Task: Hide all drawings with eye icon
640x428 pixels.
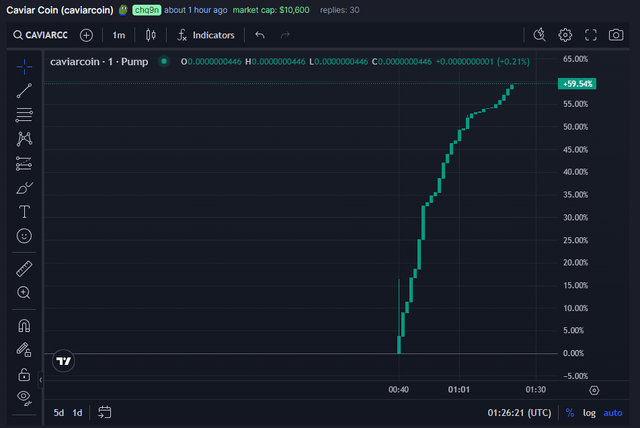Action: coord(24,397)
